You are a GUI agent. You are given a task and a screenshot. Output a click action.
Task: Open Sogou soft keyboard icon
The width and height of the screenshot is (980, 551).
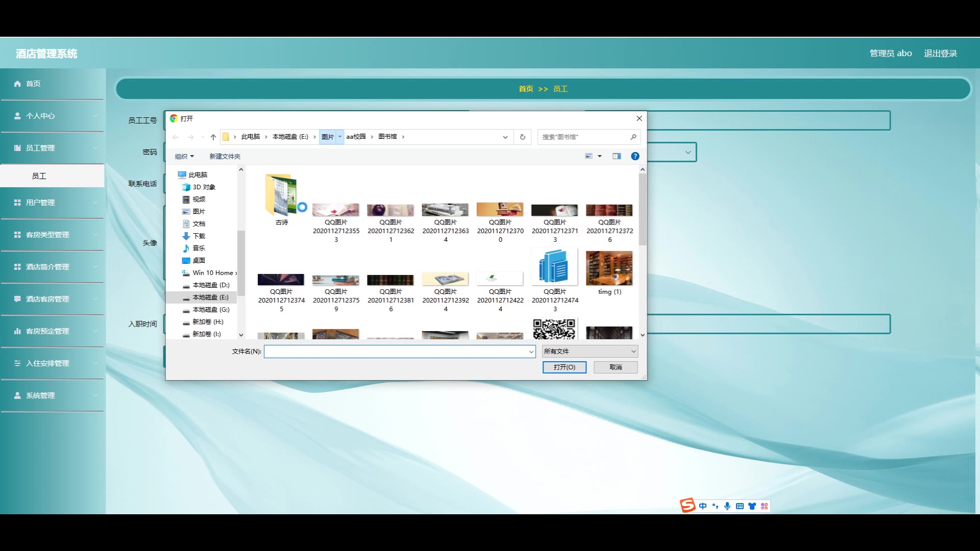tap(740, 506)
